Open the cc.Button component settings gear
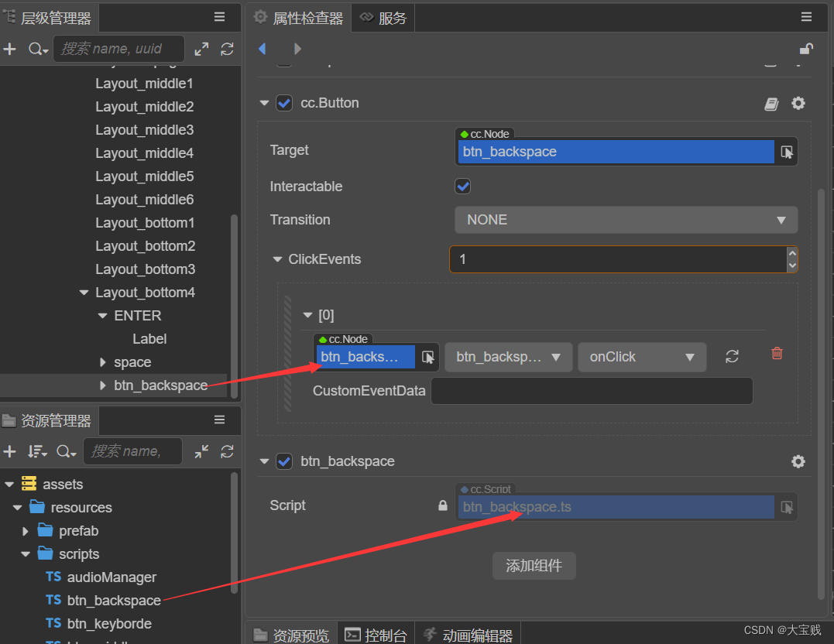834x644 pixels. pos(798,104)
